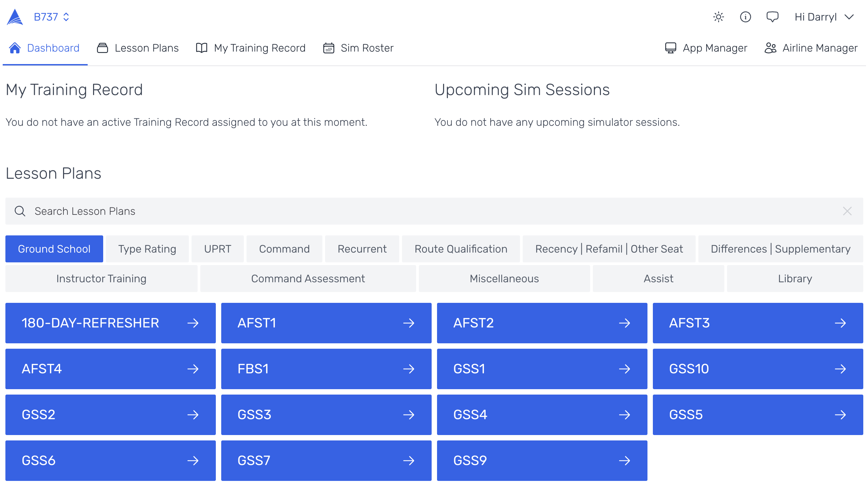Open the Lesson Plans nav tab

pyautogui.click(x=138, y=48)
